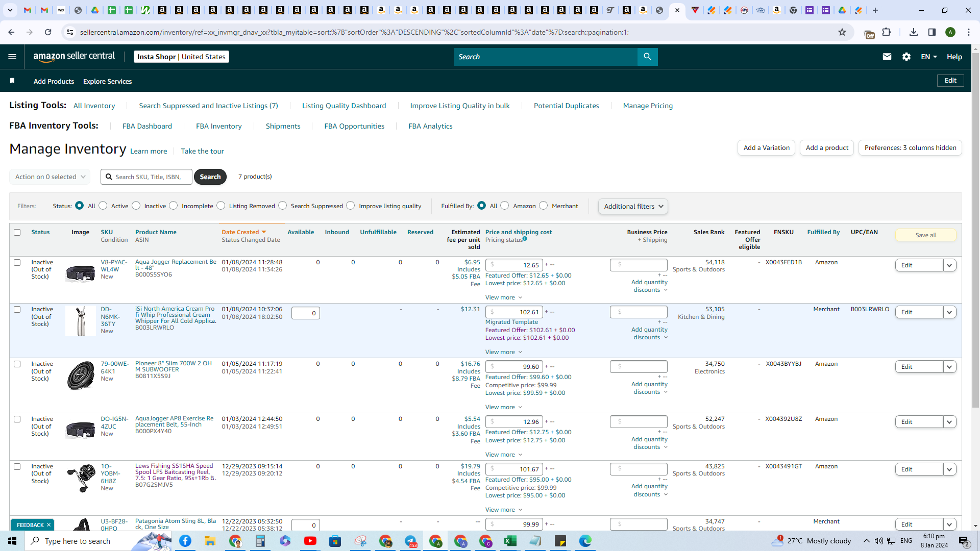The width and height of the screenshot is (980, 551).
Task: Open the Shipments tool
Action: click(x=283, y=126)
